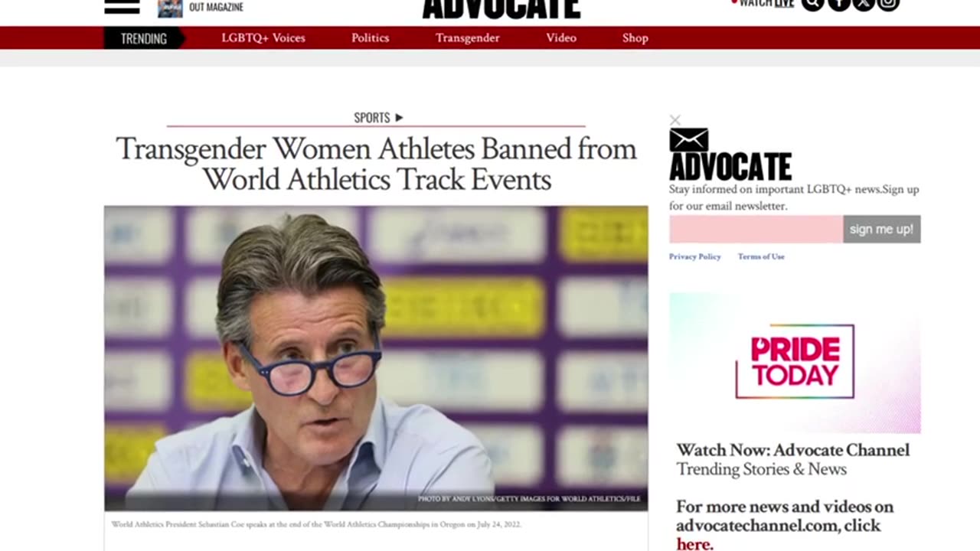The width and height of the screenshot is (980, 551).
Task: Open the Instagram icon in header
Action: tap(888, 4)
